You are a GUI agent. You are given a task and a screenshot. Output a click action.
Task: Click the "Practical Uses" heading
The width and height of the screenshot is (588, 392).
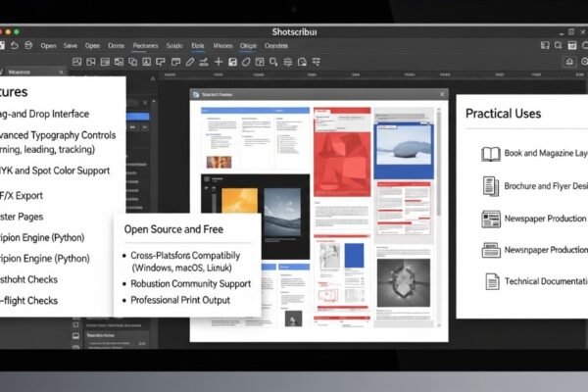tap(504, 114)
